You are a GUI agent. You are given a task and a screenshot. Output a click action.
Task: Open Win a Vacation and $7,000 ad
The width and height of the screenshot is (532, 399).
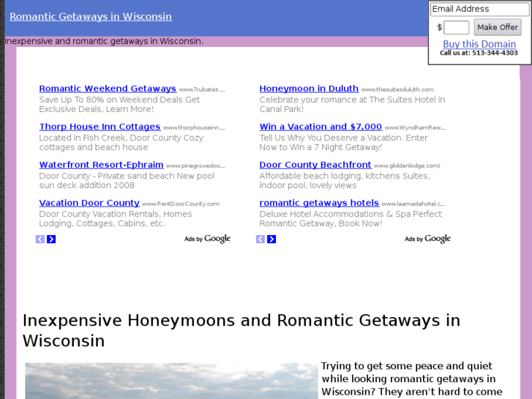click(321, 127)
